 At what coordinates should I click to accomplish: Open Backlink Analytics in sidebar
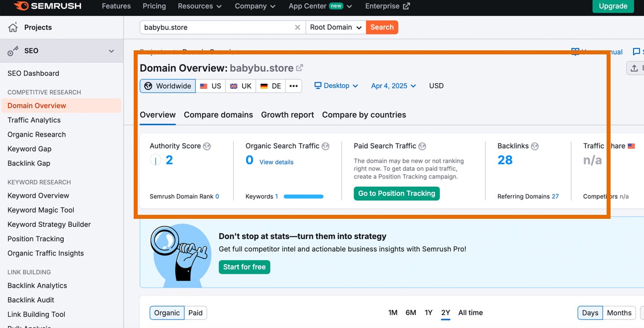click(x=37, y=286)
